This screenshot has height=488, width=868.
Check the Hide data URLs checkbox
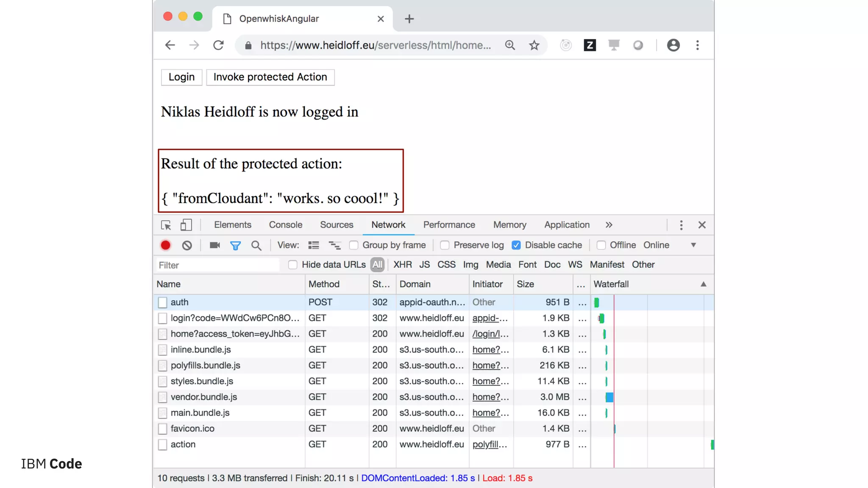click(x=292, y=265)
